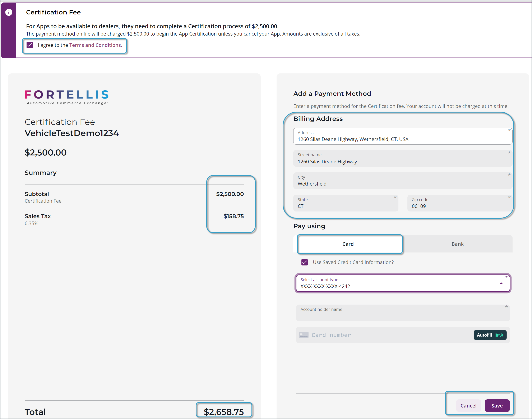Switch to the Card payment tab

point(348,244)
